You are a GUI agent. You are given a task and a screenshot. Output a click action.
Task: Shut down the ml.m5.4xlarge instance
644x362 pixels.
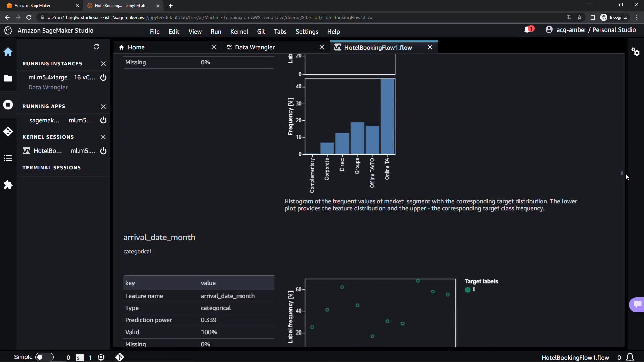coord(103,77)
